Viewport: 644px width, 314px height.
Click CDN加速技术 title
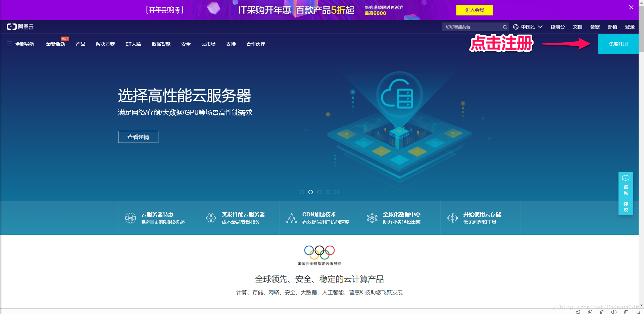point(319,214)
